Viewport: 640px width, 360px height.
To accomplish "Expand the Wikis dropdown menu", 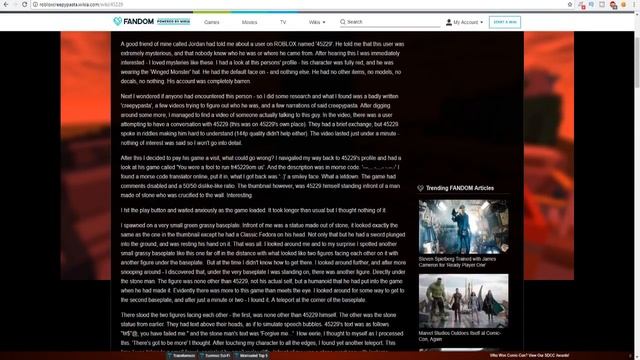I will [317, 22].
